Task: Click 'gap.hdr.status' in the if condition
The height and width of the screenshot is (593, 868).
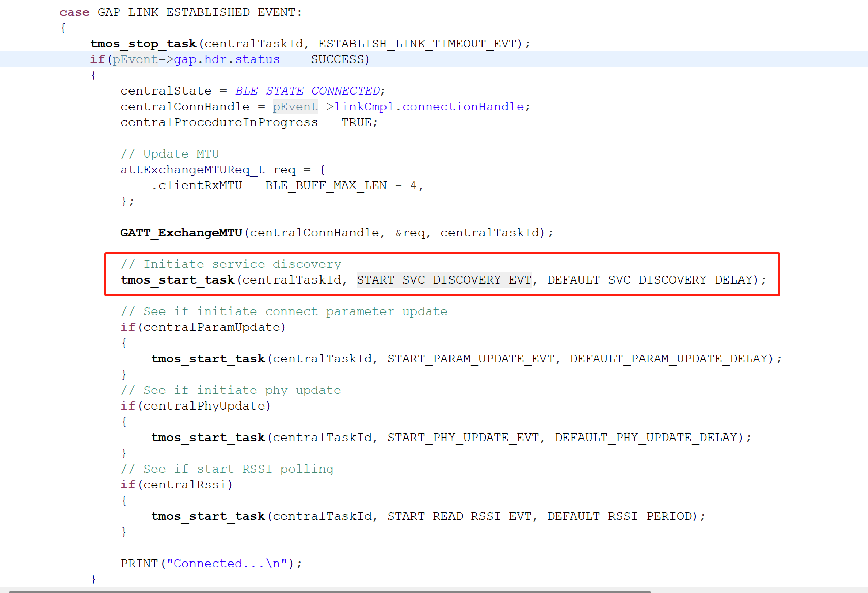Action: 227,59
